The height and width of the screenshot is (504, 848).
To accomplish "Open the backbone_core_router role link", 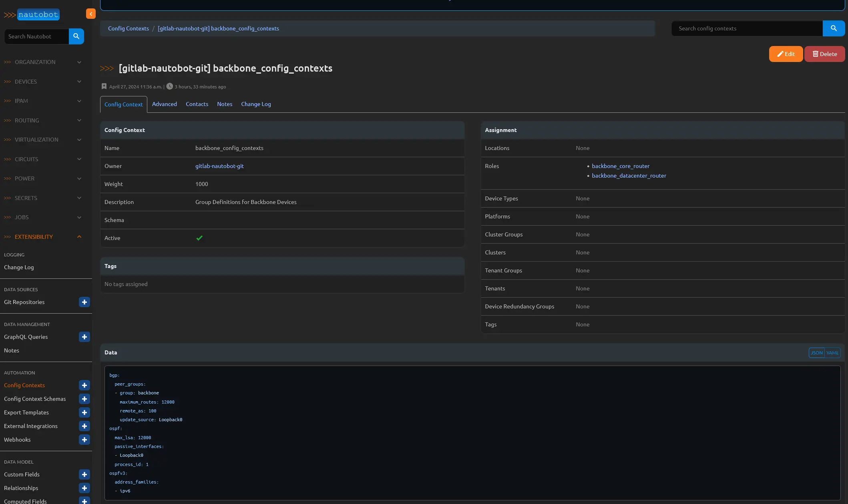I will click(x=621, y=166).
